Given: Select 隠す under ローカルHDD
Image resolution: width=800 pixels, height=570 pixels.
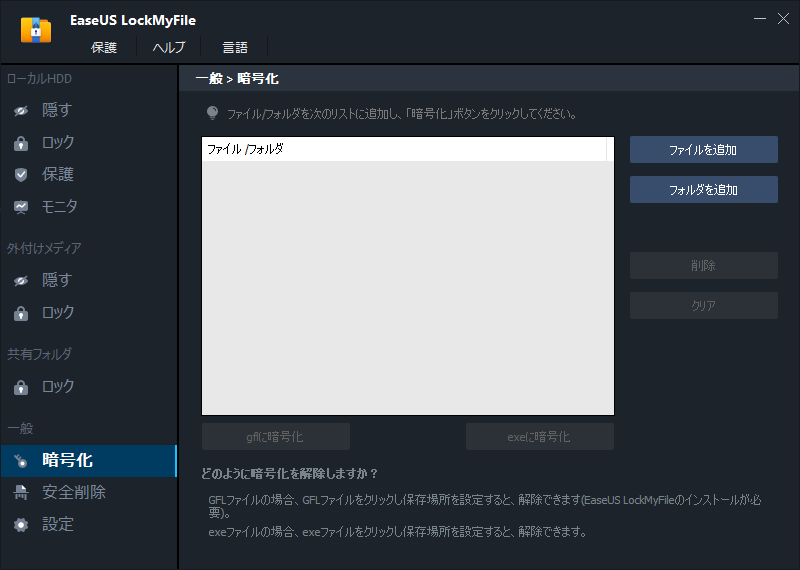Looking at the screenshot, I should (x=89, y=110).
